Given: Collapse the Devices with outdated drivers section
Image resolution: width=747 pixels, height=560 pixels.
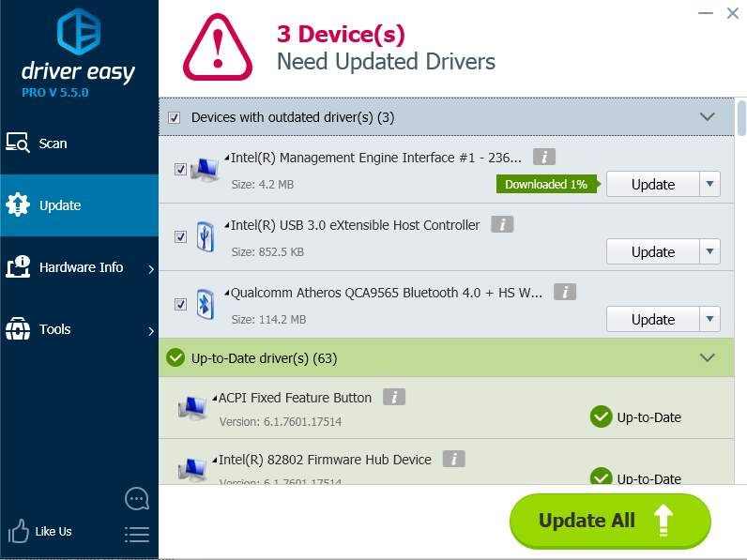Looking at the screenshot, I should (x=708, y=117).
